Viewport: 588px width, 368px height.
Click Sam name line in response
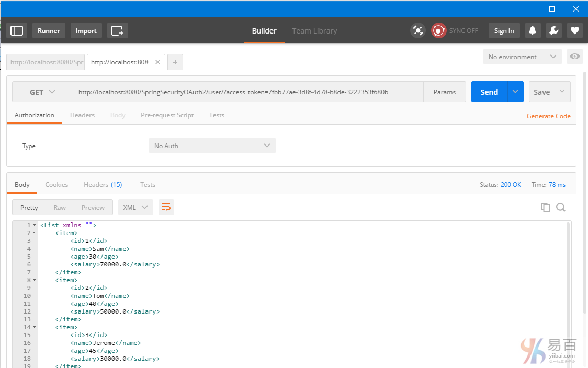coord(100,249)
